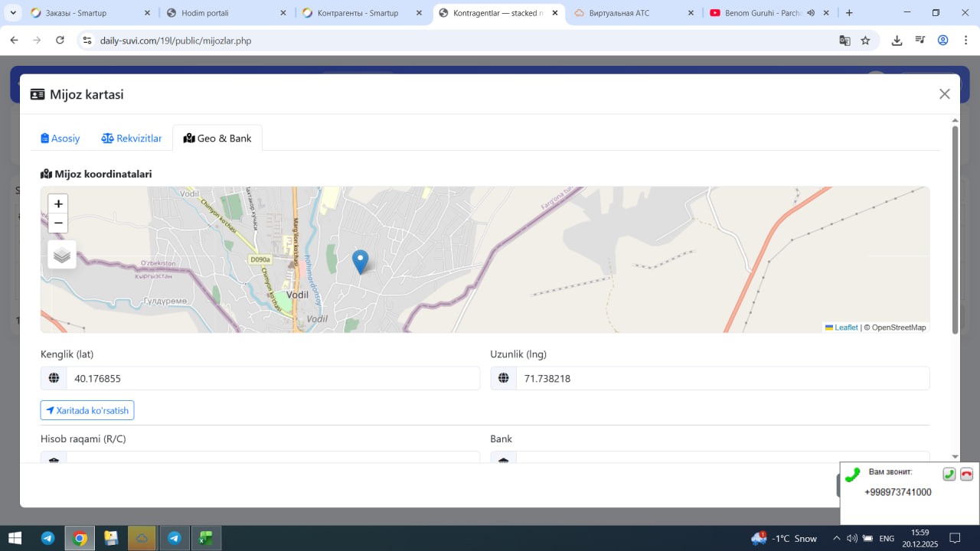Open the volume control in system tray
The width and height of the screenshot is (980, 551).
click(852, 538)
